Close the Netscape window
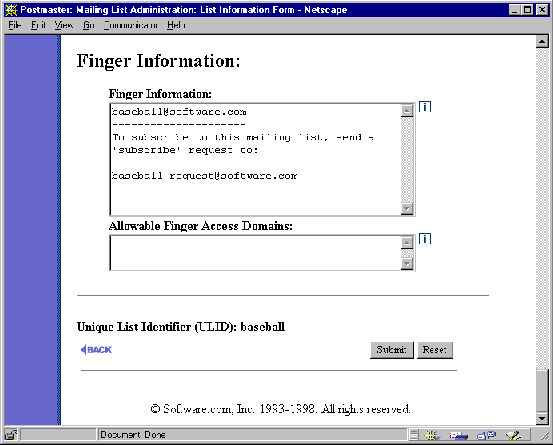Viewport: 553px width, 445px height. (x=542, y=10)
